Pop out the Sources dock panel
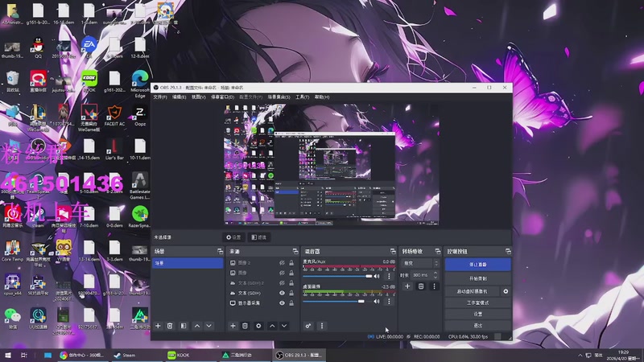Viewport: 644px width, 362px height. 295,251
